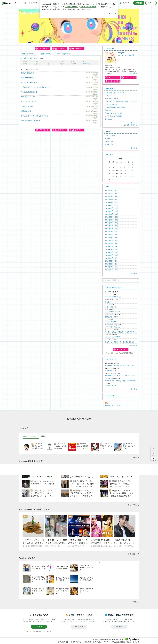
Task: Click the メッセージを送る envelope button
Action: (113, 81)
